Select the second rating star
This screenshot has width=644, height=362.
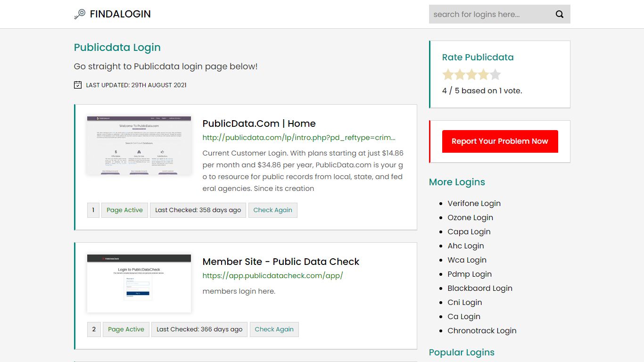pos(460,74)
